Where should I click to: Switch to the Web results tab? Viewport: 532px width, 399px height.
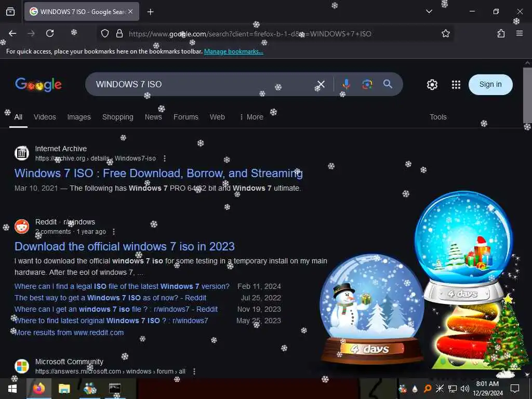[217, 117]
